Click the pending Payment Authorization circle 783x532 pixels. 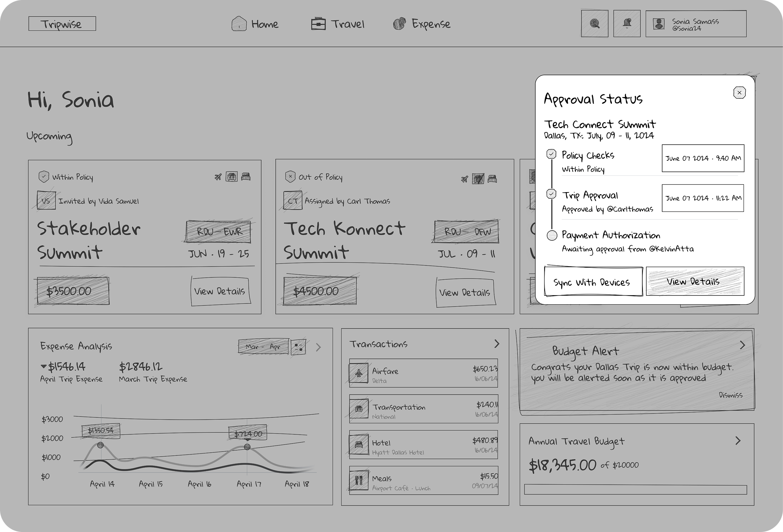click(552, 234)
